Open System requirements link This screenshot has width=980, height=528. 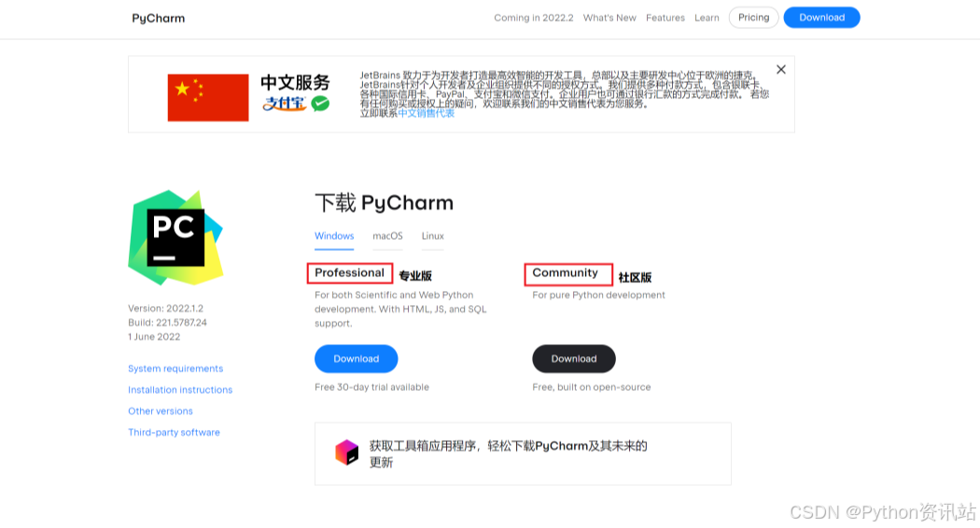click(x=175, y=368)
